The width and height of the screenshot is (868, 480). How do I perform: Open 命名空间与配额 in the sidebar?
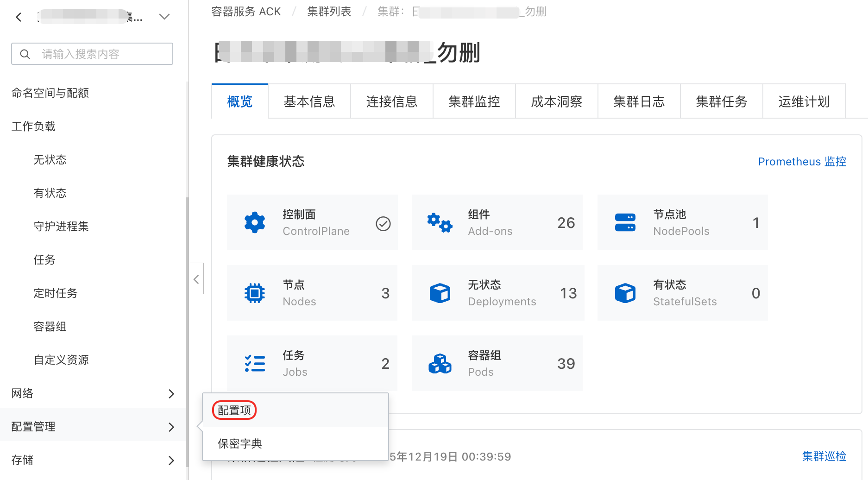pyautogui.click(x=50, y=93)
